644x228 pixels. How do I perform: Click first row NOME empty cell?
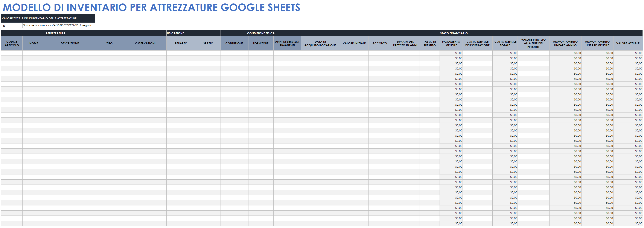(x=34, y=53)
